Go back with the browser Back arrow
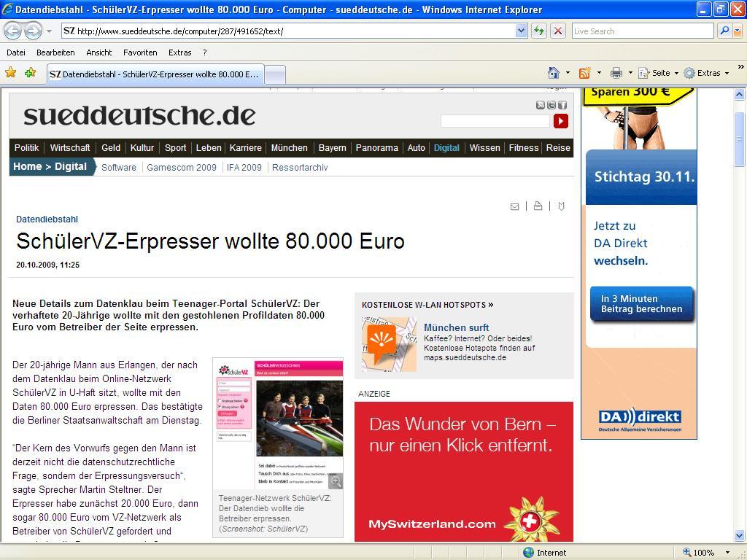This screenshot has width=747, height=560. tap(13, 31)
